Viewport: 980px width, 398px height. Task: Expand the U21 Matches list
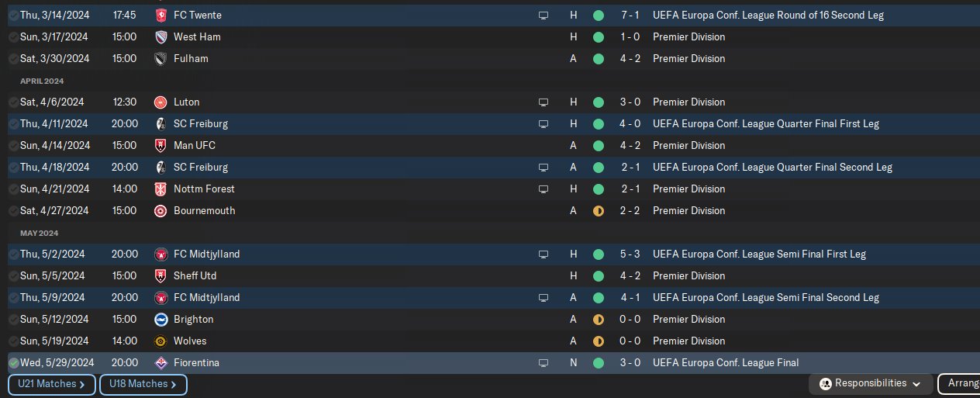[52, 384]
